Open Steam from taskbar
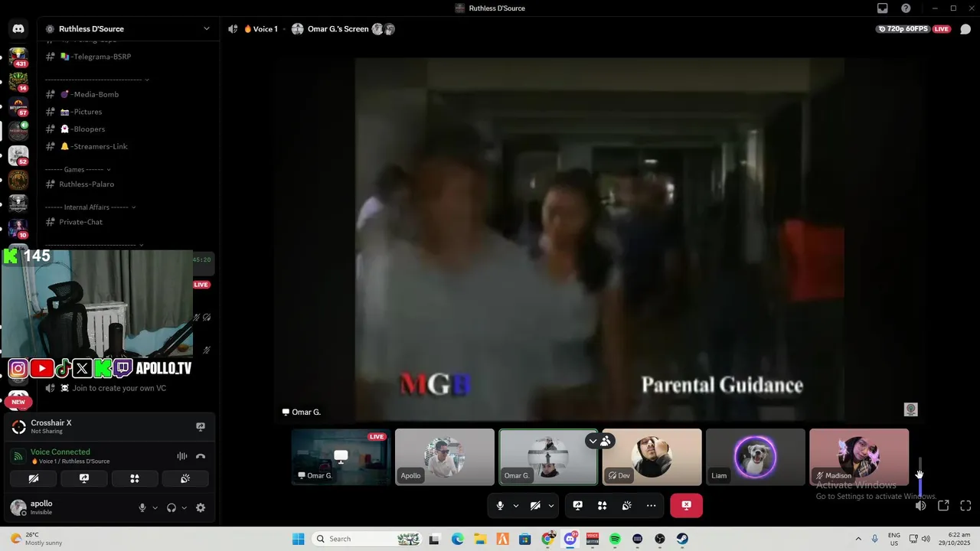The image size is (980, 551). [x=682, y=539]
